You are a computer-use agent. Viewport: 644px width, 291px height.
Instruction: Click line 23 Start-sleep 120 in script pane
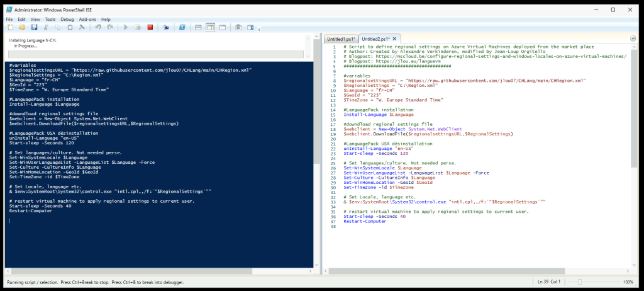coord(376,154)
